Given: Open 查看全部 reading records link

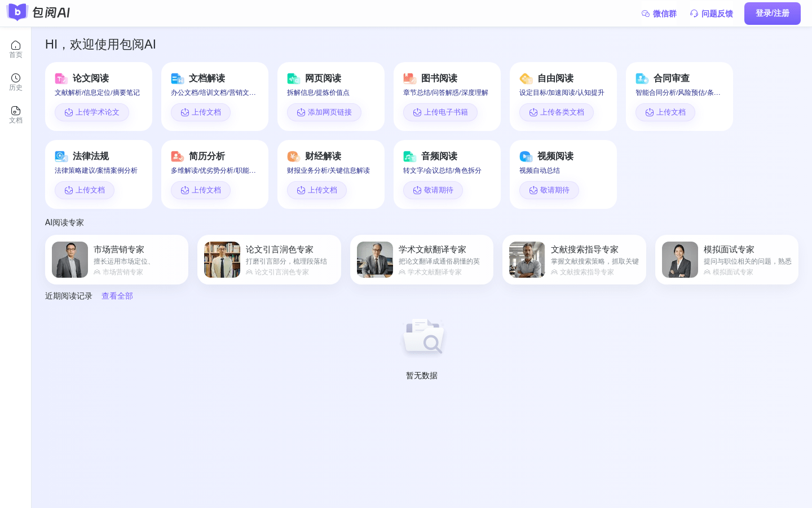Looking at the screenshot, I should [117, 296].
